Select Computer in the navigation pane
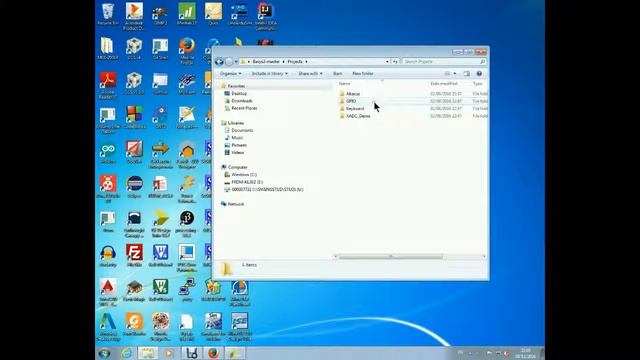Viewport: 640px width, 360px height. coord(238,167)
